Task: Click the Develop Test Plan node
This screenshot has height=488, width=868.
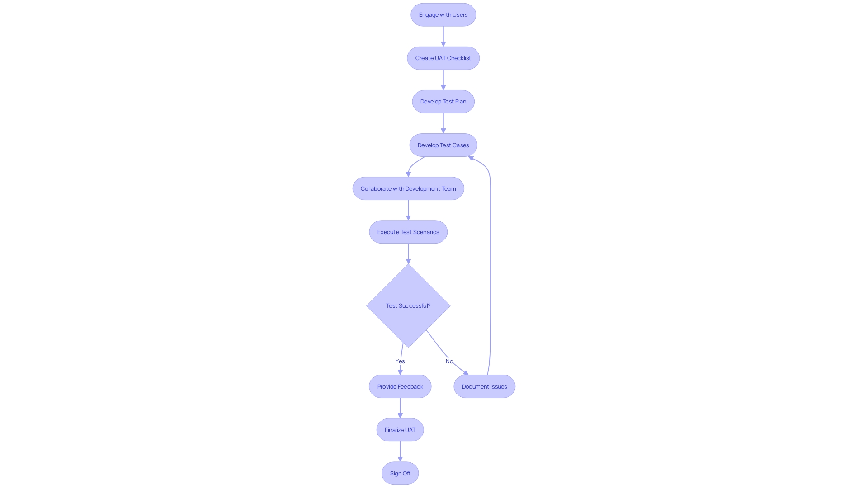Action: click(x=443, y=101)
